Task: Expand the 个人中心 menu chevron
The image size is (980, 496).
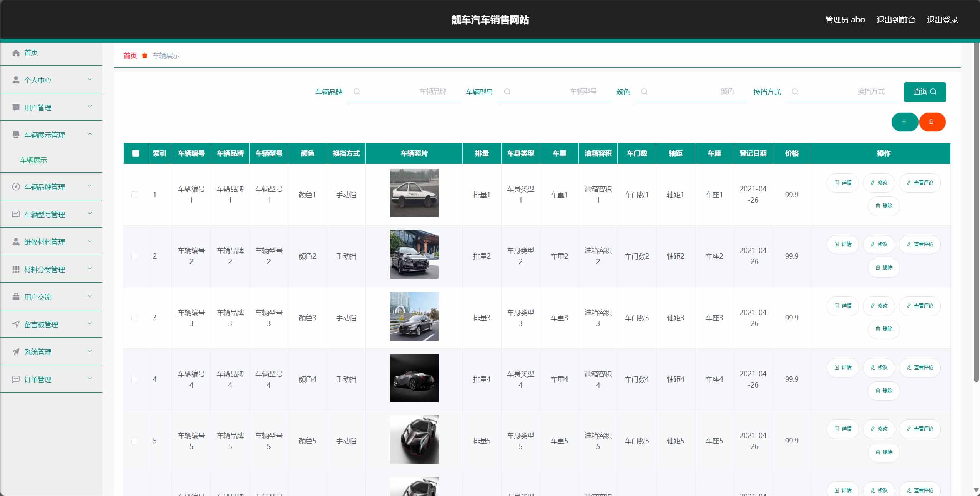Action: [x=90, y=79]
